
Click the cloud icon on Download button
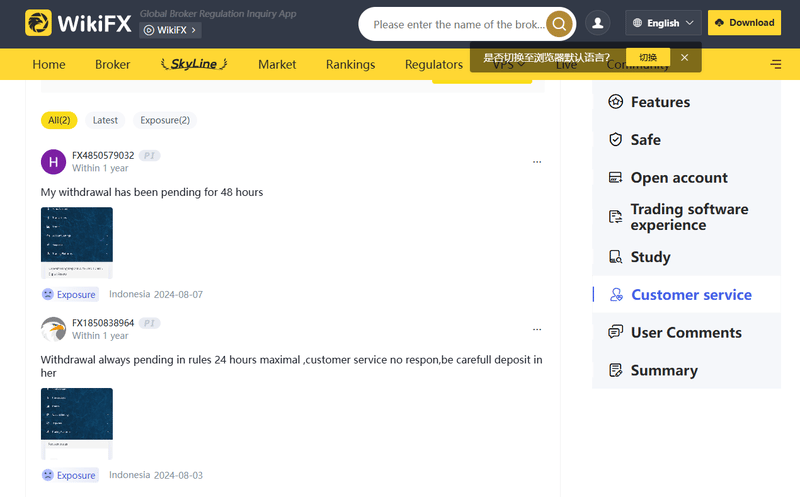coord(719,22)
